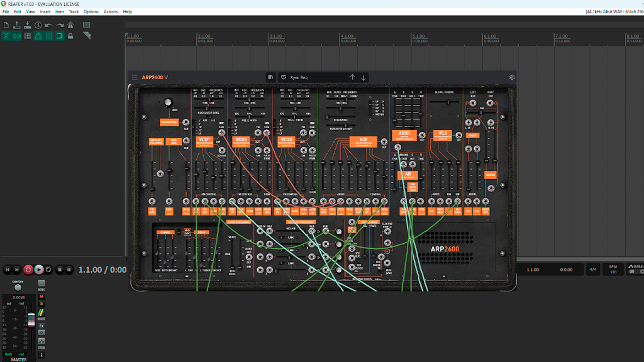Image resolution: width=644 pixels, height=362 pixels.
Task: Click the VCA module label
Action: tap(442, 136)
